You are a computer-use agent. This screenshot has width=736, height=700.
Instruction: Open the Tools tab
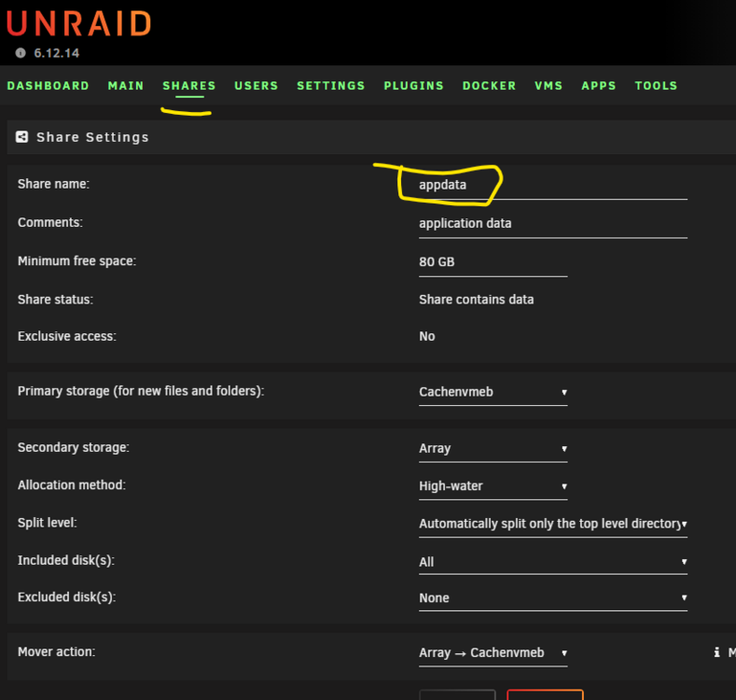(656, 86)
